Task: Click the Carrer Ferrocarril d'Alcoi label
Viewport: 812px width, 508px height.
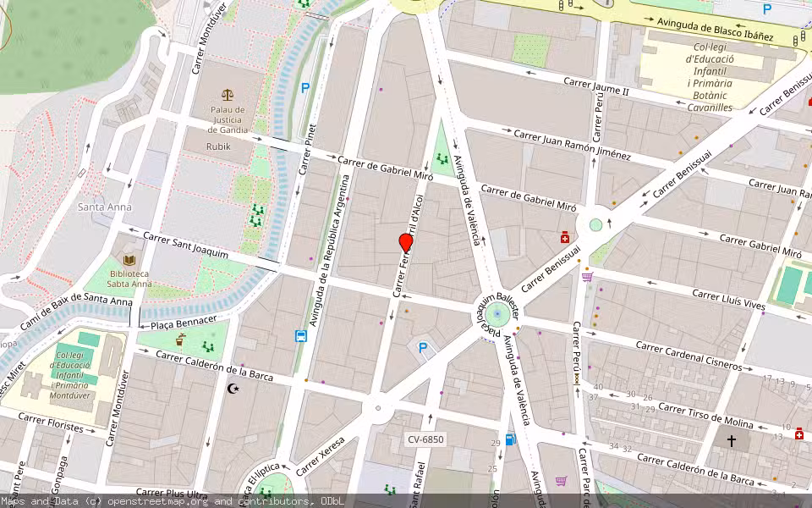Action: point(409,246)
